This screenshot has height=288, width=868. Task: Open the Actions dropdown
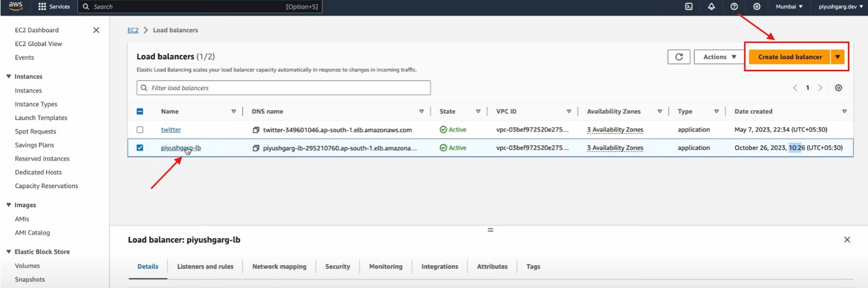coord(719,57)
